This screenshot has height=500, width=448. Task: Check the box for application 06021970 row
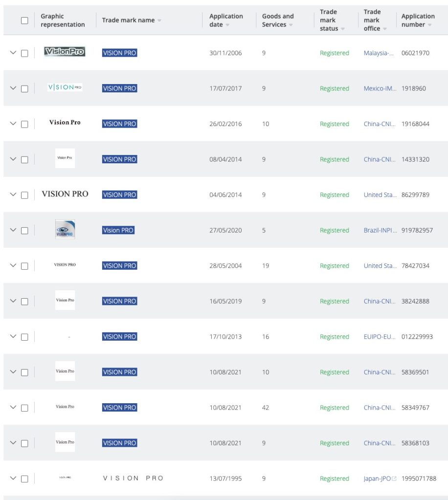[24, 53]
